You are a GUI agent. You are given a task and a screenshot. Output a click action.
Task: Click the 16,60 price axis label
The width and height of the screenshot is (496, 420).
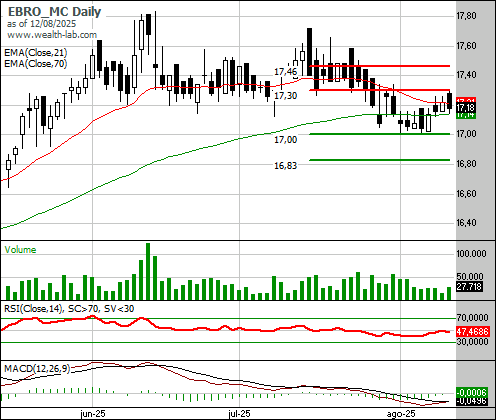coord(466,193)
